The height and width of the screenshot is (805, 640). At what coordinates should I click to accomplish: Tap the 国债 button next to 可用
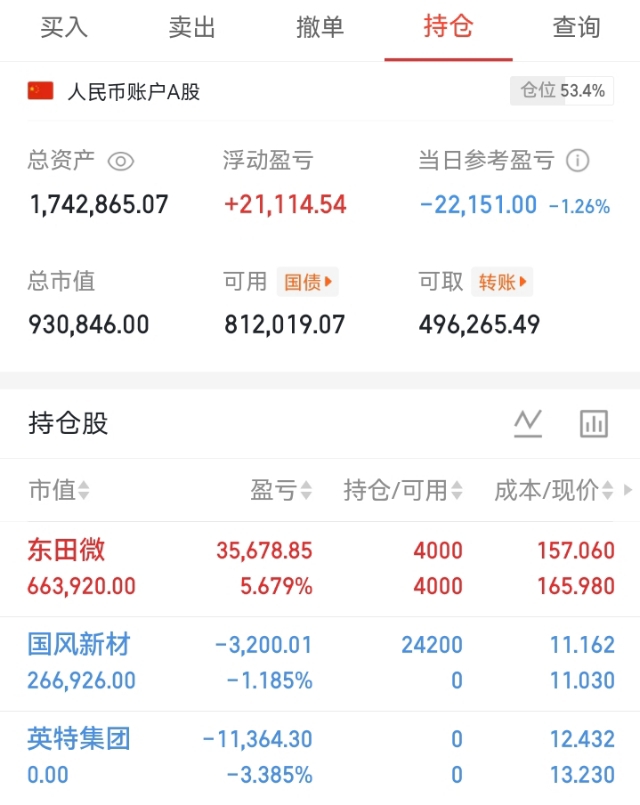[308, 282]
